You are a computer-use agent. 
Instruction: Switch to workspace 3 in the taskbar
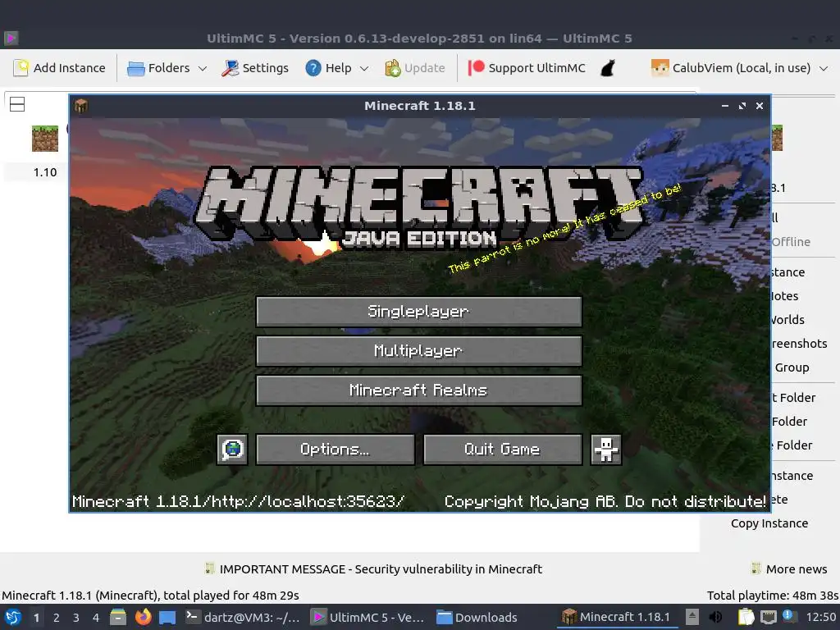pyautogui.click(x=76, y=618)
